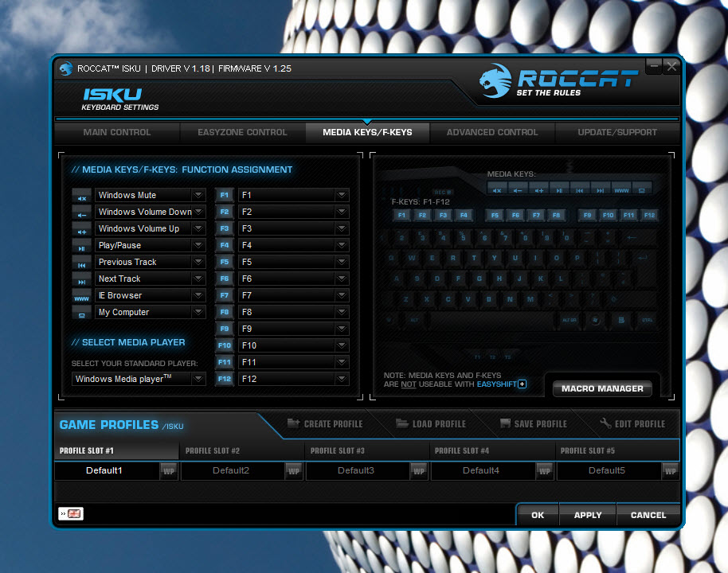Open the Update/Support tab

click(x=617, y=133)
